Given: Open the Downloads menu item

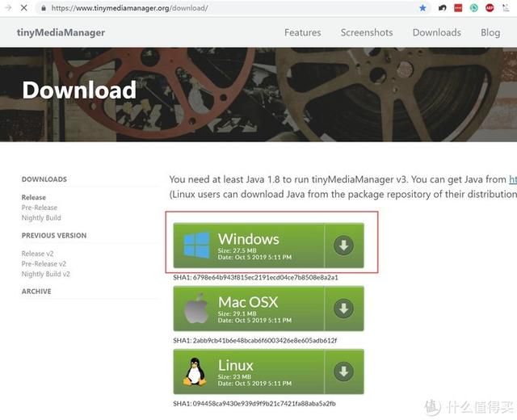Looking at the screenshot, I should point(437,32).
